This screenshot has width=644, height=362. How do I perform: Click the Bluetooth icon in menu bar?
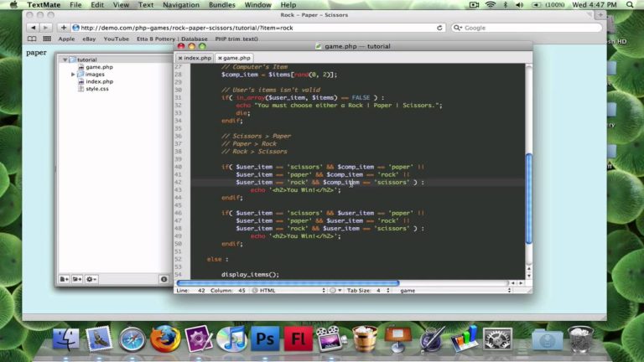tap(506, 5)
